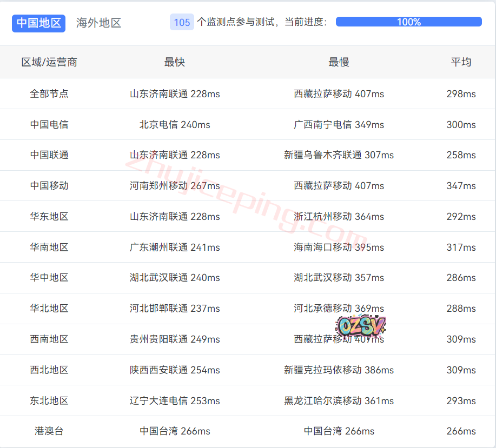Click 新疆克拉玛依移动 386ms cell
The image size is (496, 448).
339,370
